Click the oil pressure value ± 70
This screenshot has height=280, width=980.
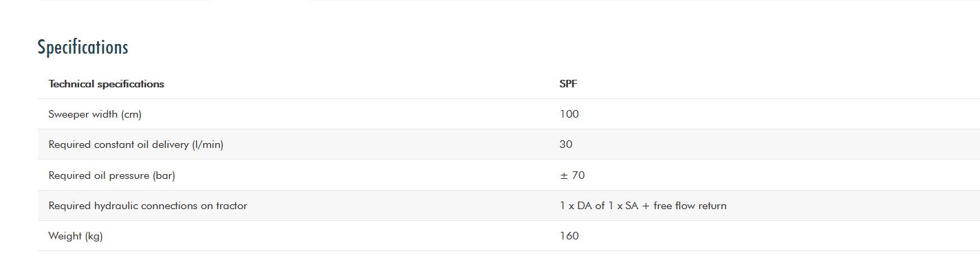click(572, 175)
